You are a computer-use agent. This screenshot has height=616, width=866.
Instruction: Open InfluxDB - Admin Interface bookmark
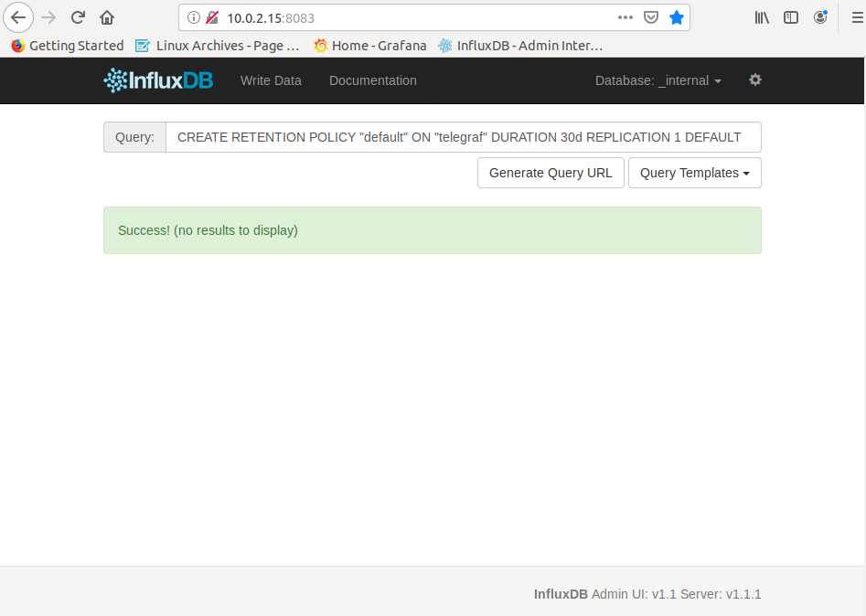coord(520,46)
